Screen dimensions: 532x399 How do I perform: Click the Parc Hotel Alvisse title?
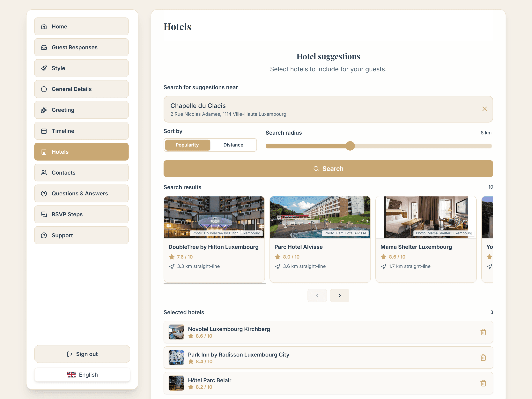[x=299, y=247]
